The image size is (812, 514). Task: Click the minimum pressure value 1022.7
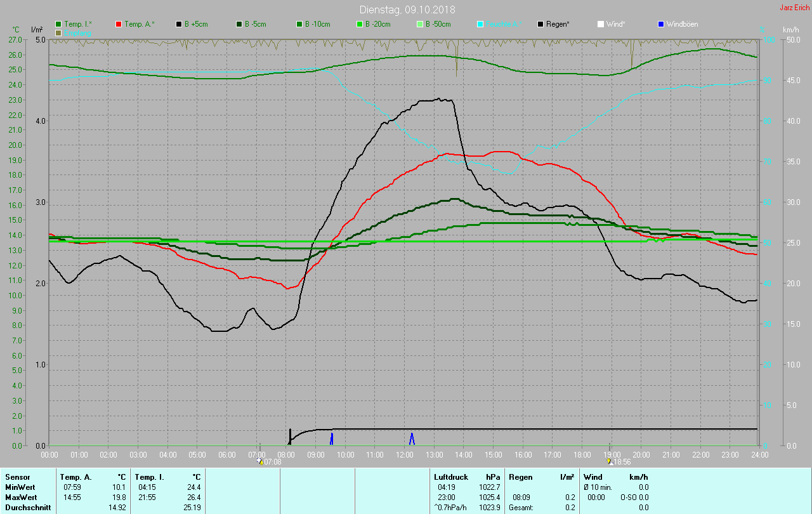489,487
